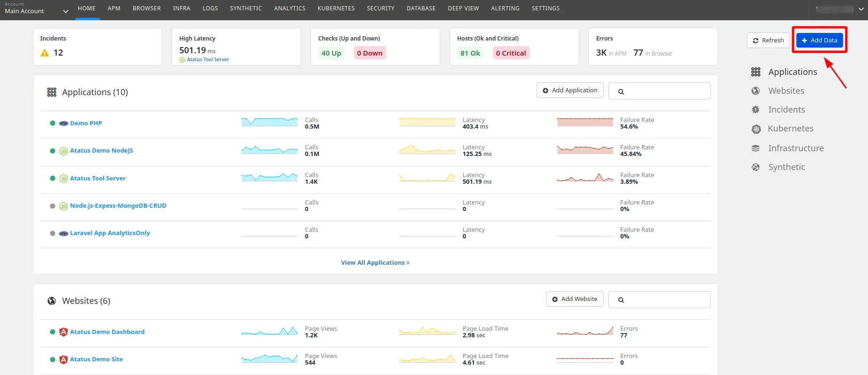Open the Demo PHP application link
This screenshot has width=868, height=375.
coord(86,123)
